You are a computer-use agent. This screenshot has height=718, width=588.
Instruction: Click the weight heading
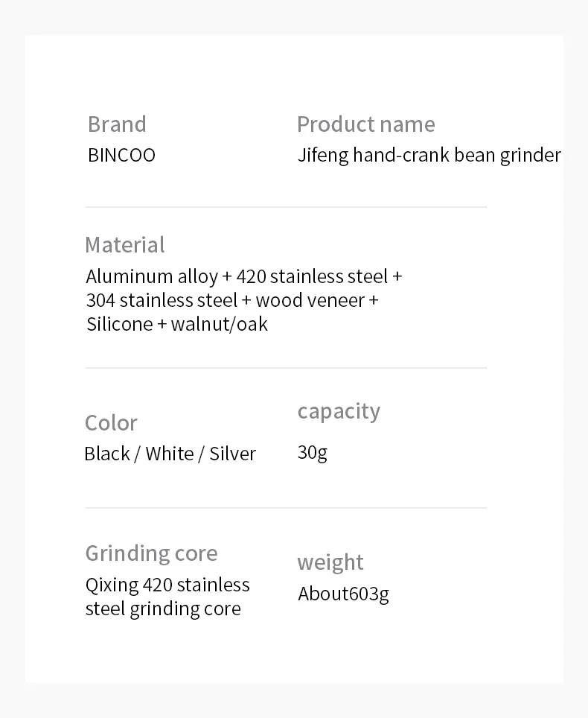pos(330,562)
